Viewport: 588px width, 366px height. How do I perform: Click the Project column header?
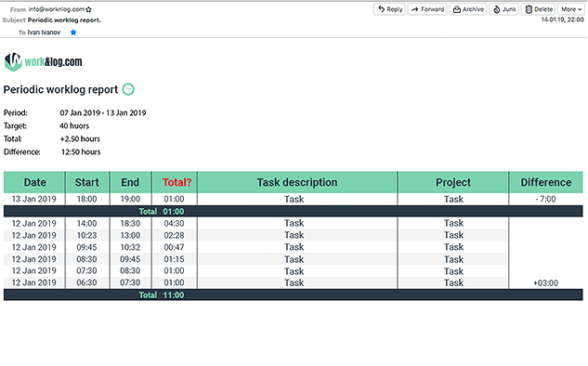click(x=453, y=182)
